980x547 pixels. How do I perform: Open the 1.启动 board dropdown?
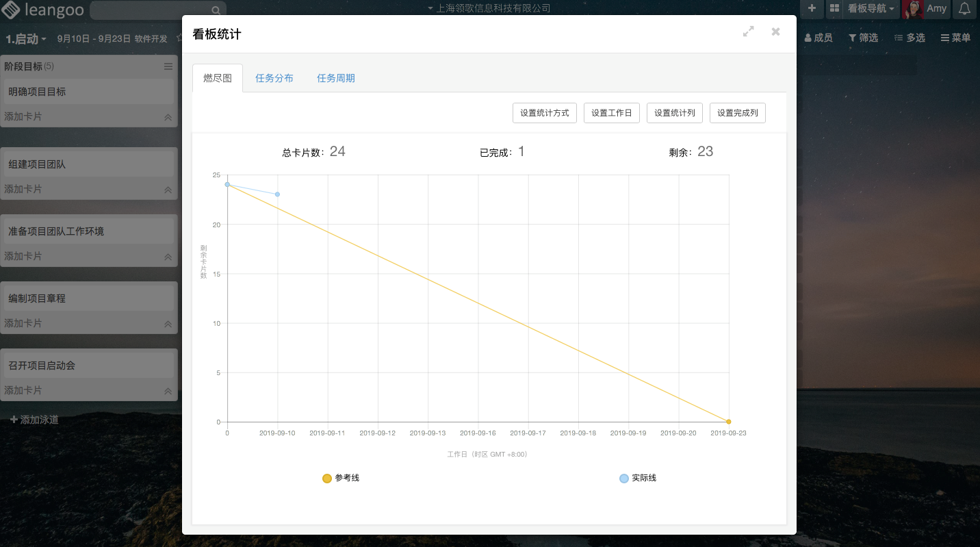click(26, 39)
